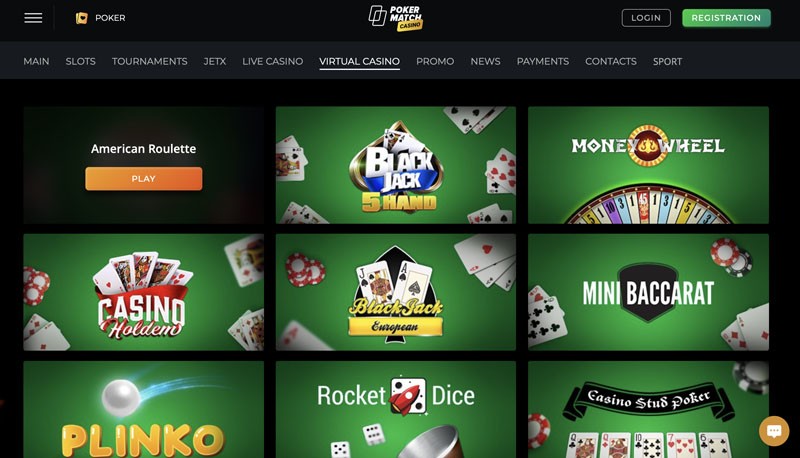This screenshot has height=458, width=800.
Task: Select the JetX menu item
Action: (215, 61)
